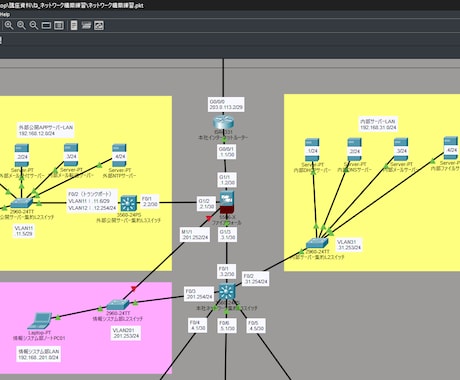Screen dimensions: 460x380
Task: Select the 内部ファイルサーバー icon at right edge
Action: (451, 148)
